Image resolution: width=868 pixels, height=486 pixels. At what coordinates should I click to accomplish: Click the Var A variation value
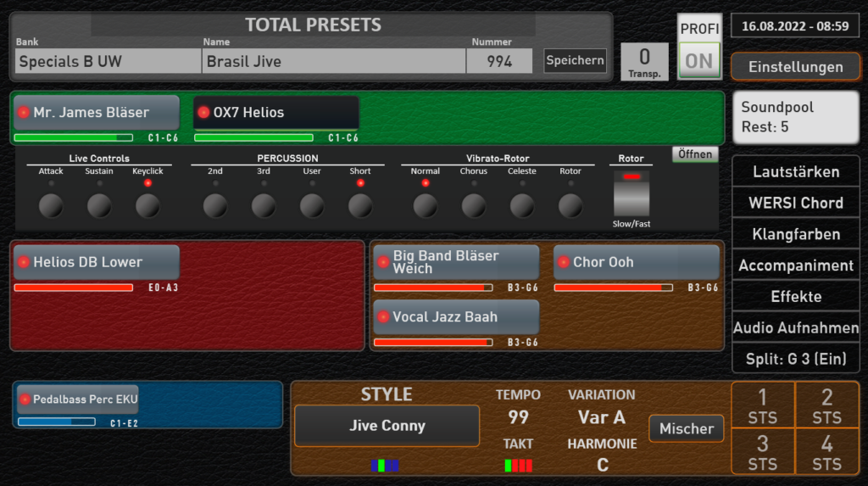click(x=602, y=416)
